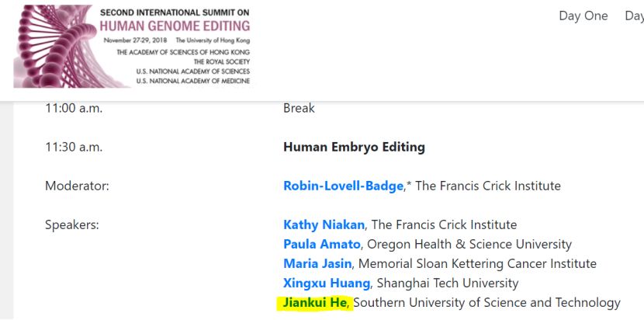
Task: Click Memorial Sloan Kettering Cancer Institute text
Action: (x=477, y=263)
